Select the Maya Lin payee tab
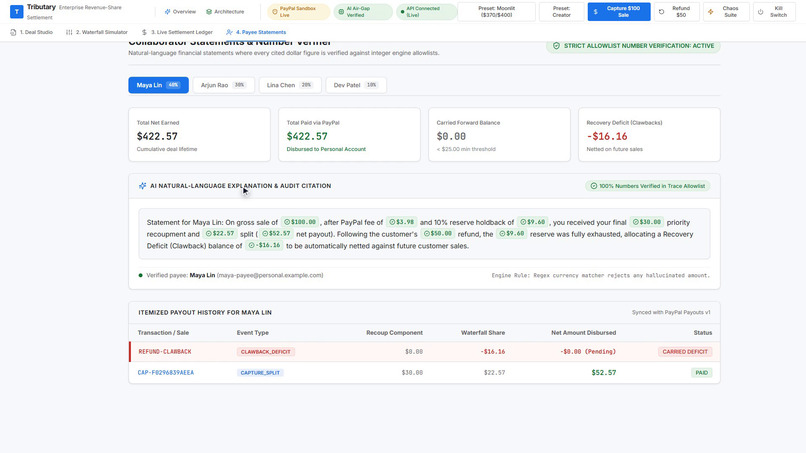The image size is (806, 453). click(x=158, y=85)
